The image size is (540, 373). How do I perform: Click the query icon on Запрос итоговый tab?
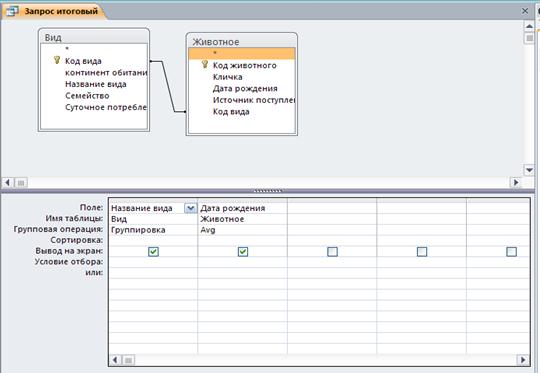[x=12, y=11]
